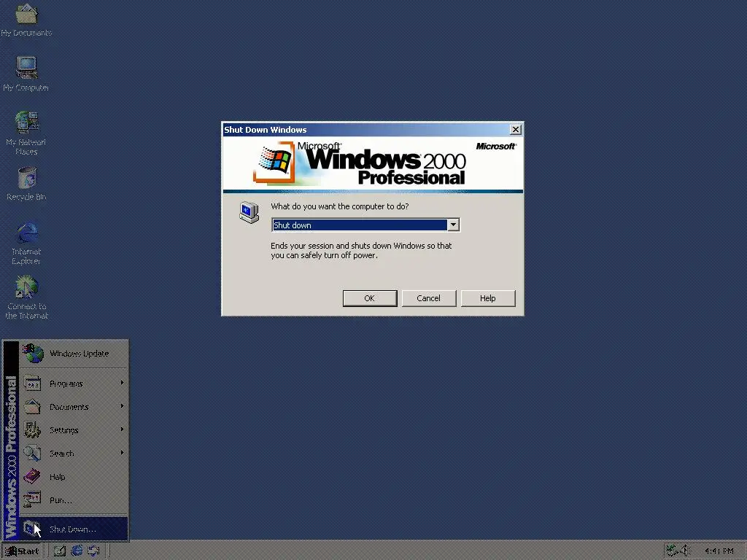
Task: Click the "Ends your session and shuts down" description
Action: pyautogui.click(x=361, y=251)
